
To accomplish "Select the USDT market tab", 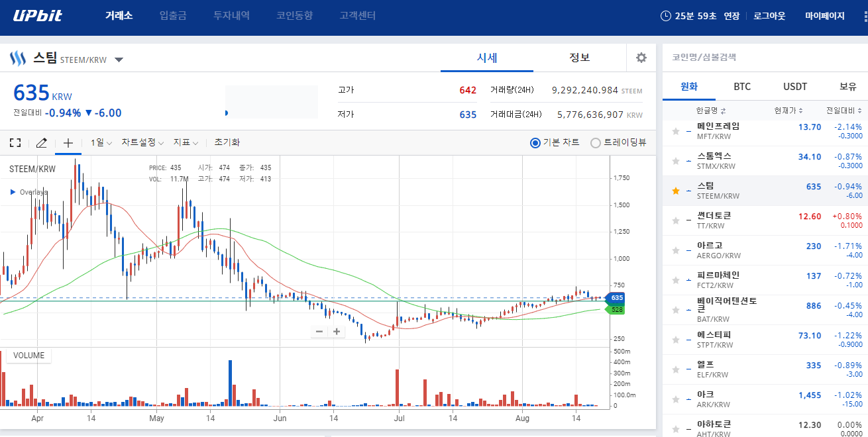I will pos(795,87).
